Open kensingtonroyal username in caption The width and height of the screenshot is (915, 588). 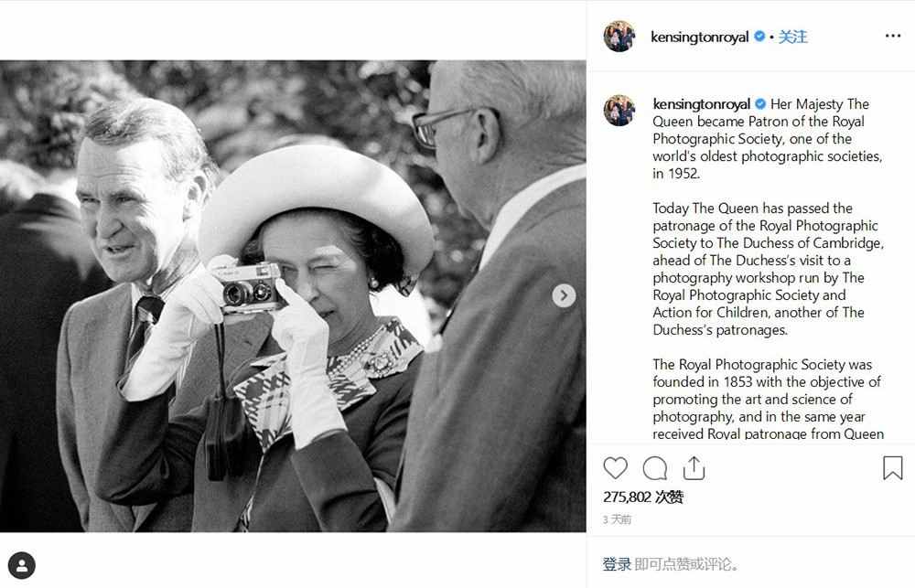tap(702, 104)
